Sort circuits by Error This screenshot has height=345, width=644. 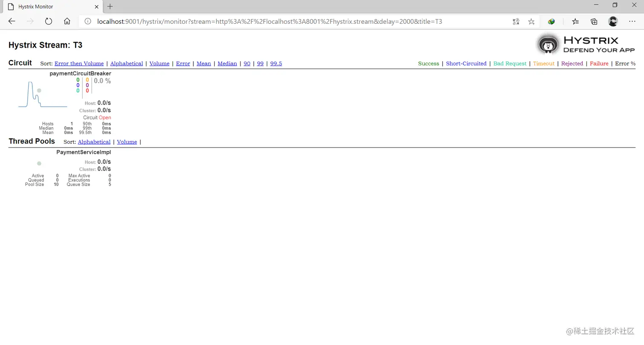(x=183, y=63)
